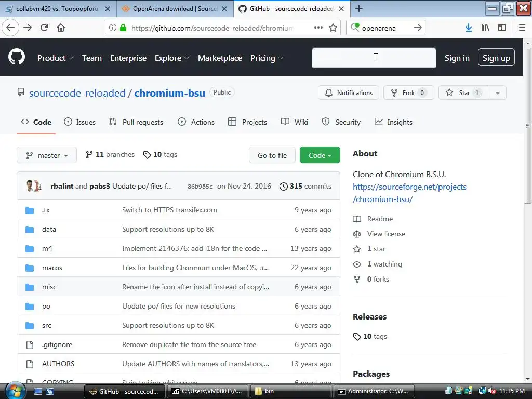Open the Readme link in About
Image resolution: width=532 pixels, height=399 pixels.
pyautogui.click(x=380, y=219)
